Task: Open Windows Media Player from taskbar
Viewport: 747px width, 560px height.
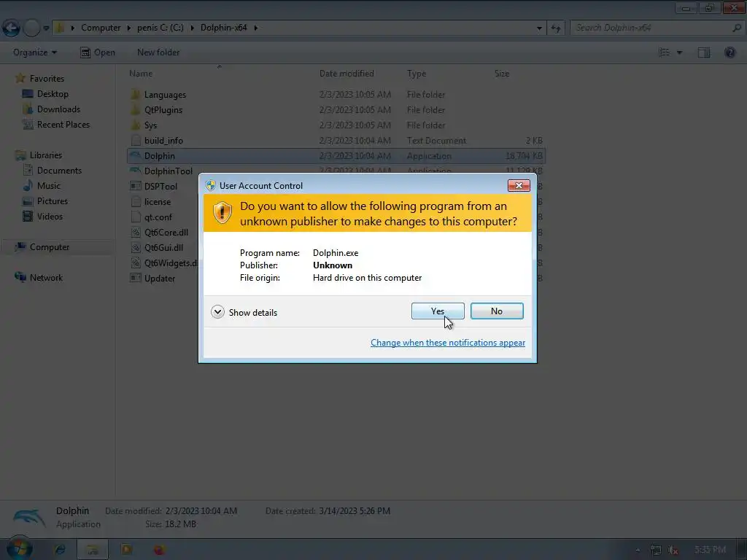Action: click(x=126, y=550)
